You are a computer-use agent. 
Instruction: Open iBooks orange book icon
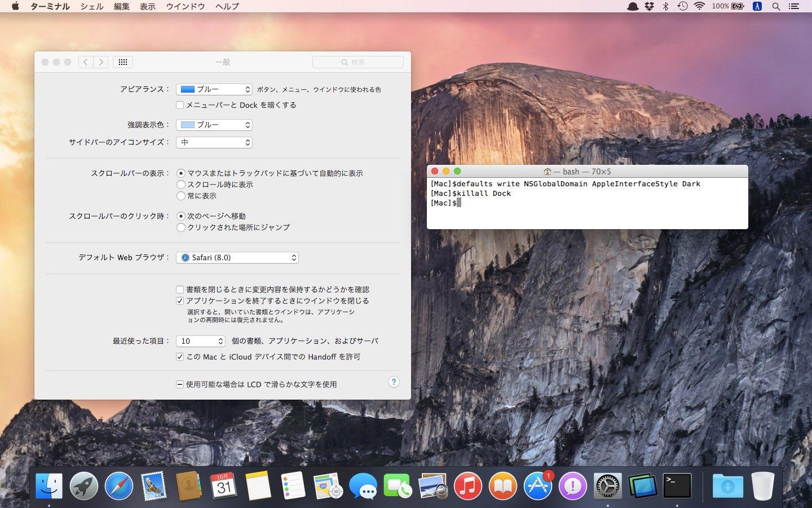[x=503, y=485]
